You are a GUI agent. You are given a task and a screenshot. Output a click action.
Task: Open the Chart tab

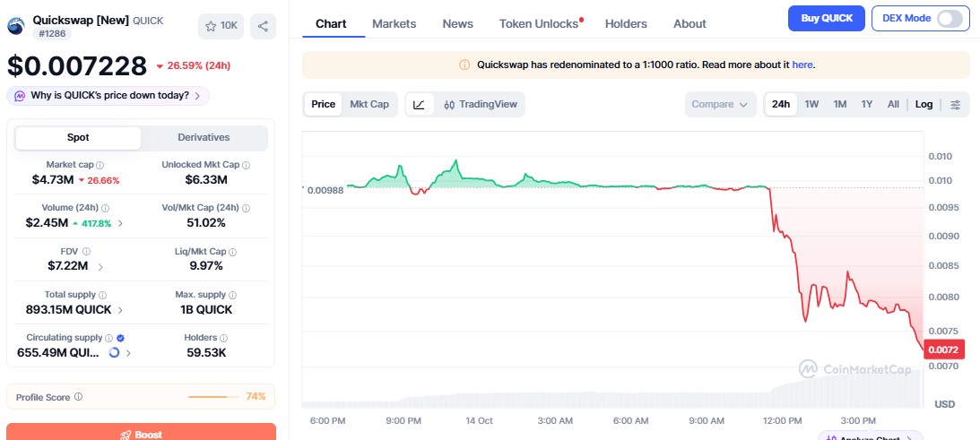[x=331, y=24]
